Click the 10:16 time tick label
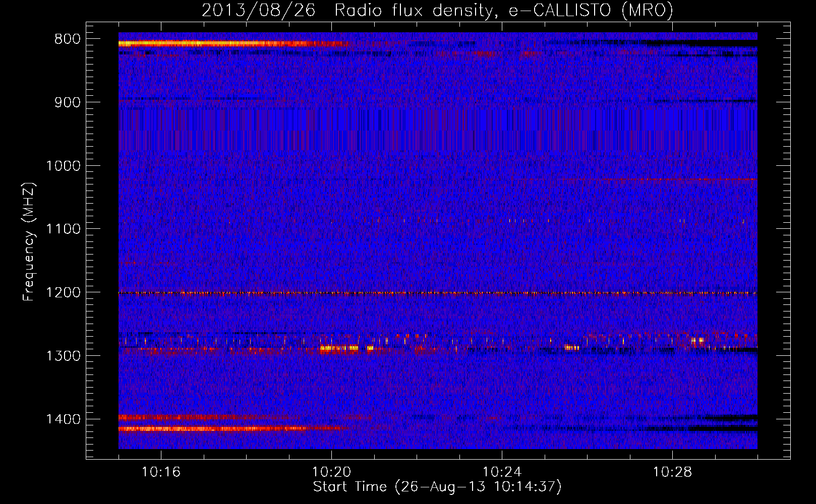 [x=161, y=472]
